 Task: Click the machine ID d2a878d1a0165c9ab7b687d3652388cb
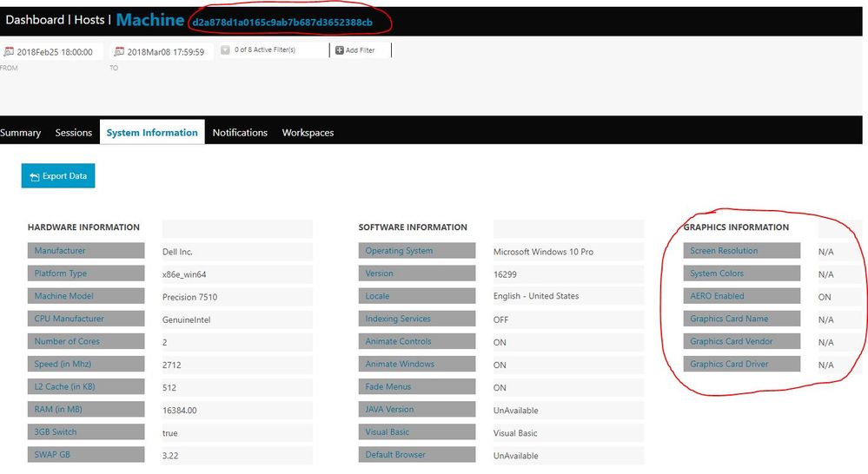(x=282, y=21)
